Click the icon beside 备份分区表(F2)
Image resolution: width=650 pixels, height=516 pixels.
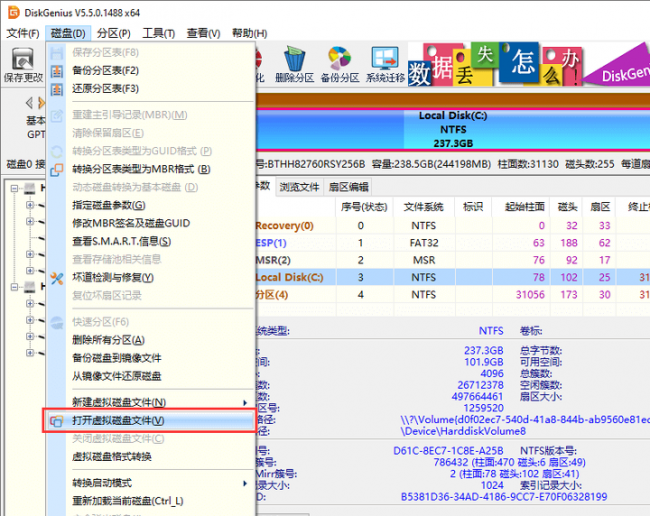[57, 71]
